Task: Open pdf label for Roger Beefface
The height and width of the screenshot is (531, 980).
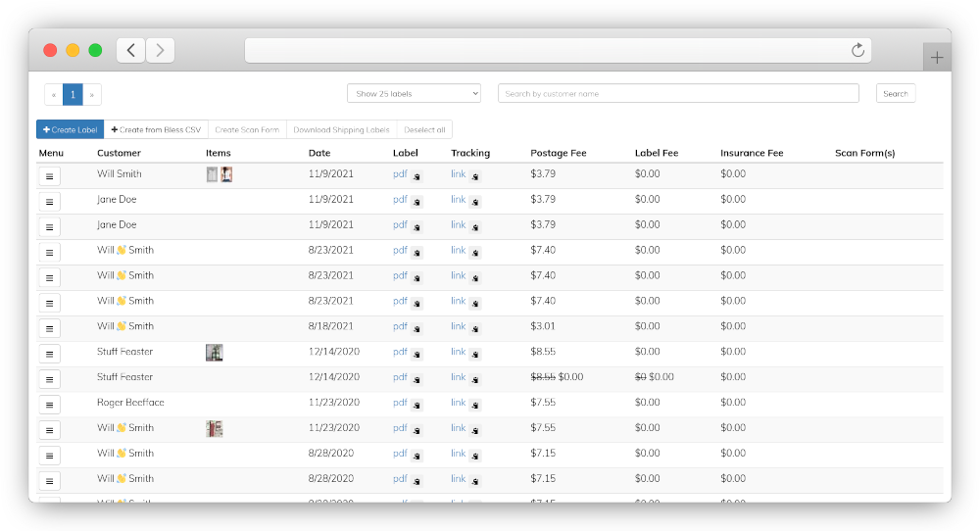Action: pyautogui.click(x=400, y=403)
